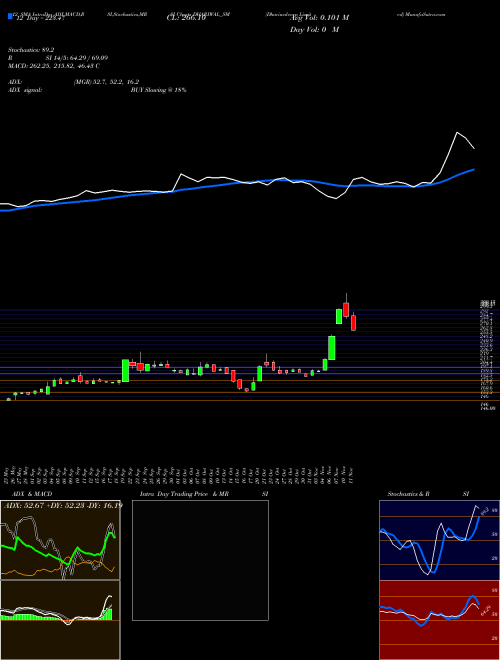Click the ADX indicator chart with green line
The width and height of the screenshot is (500, 660).
[60, 540]
